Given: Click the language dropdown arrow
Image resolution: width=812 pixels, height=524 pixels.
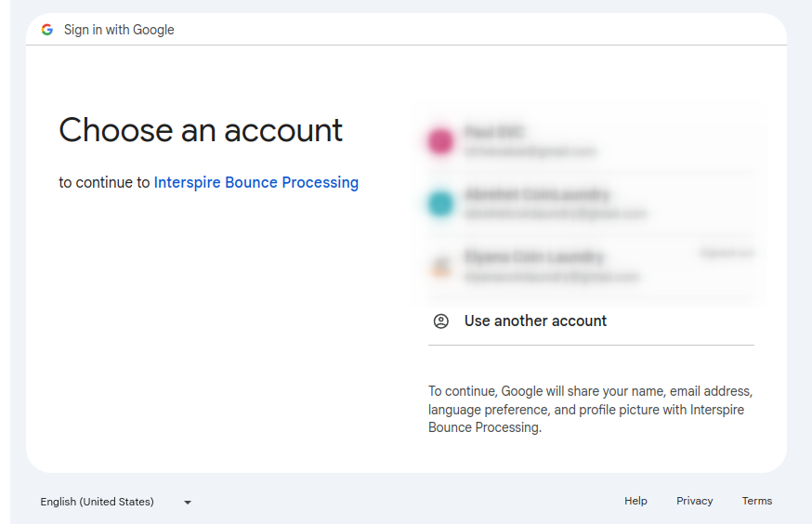Looking at the screenshot, I should [188, 503].
